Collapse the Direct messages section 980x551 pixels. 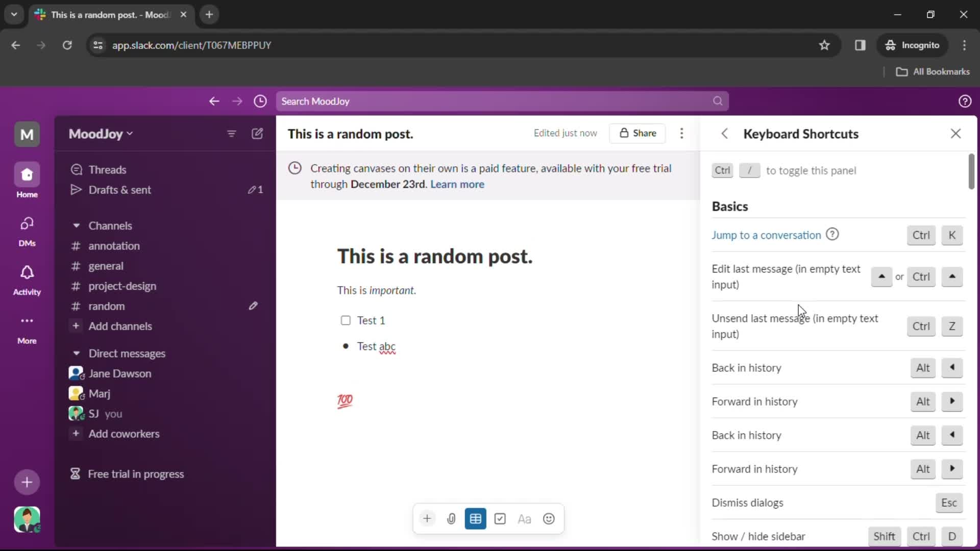[76, 353]
